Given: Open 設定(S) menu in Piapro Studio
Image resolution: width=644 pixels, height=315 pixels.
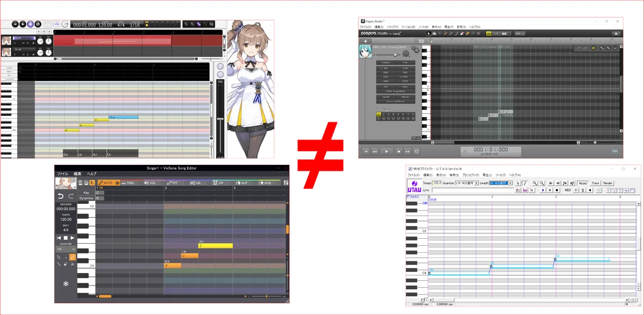Looking at the screenshot, I should (461, 27).
